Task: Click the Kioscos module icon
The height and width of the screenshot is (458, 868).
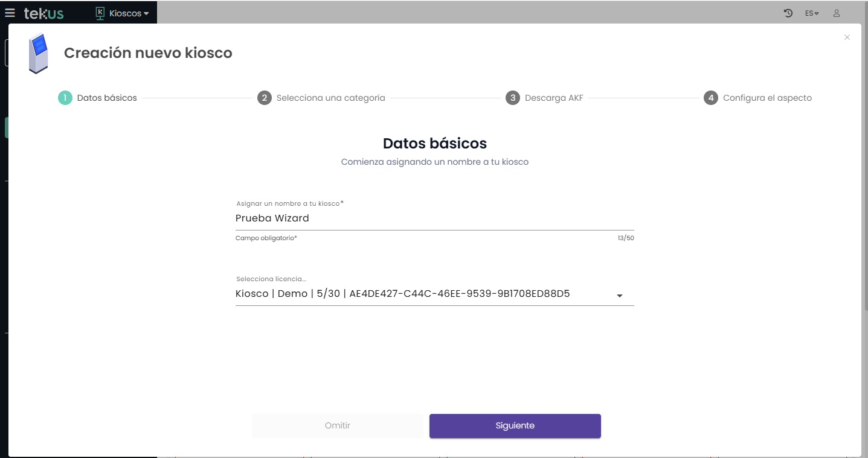Action: coord(100,13)
